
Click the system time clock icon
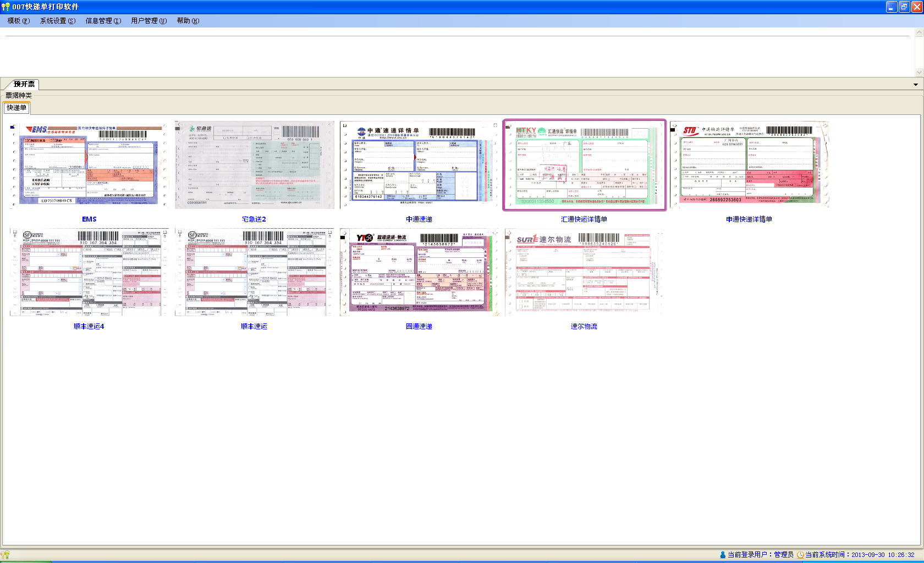click(x=801, y=555)
